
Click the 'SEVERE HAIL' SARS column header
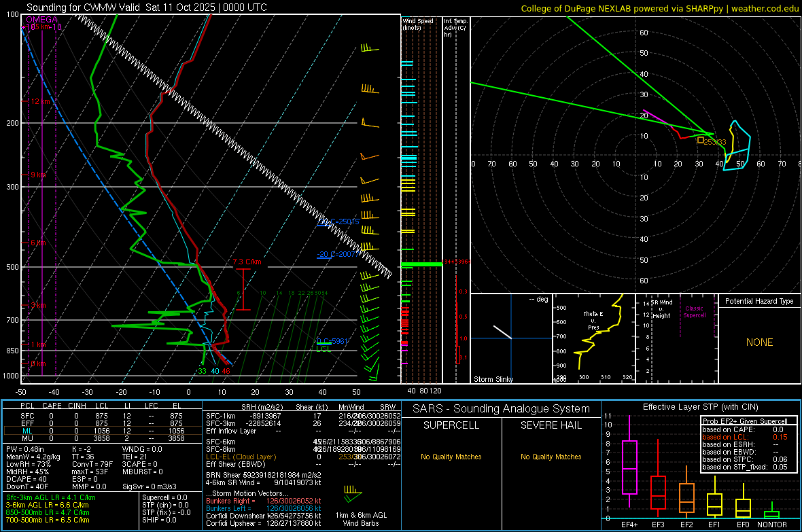551,425
